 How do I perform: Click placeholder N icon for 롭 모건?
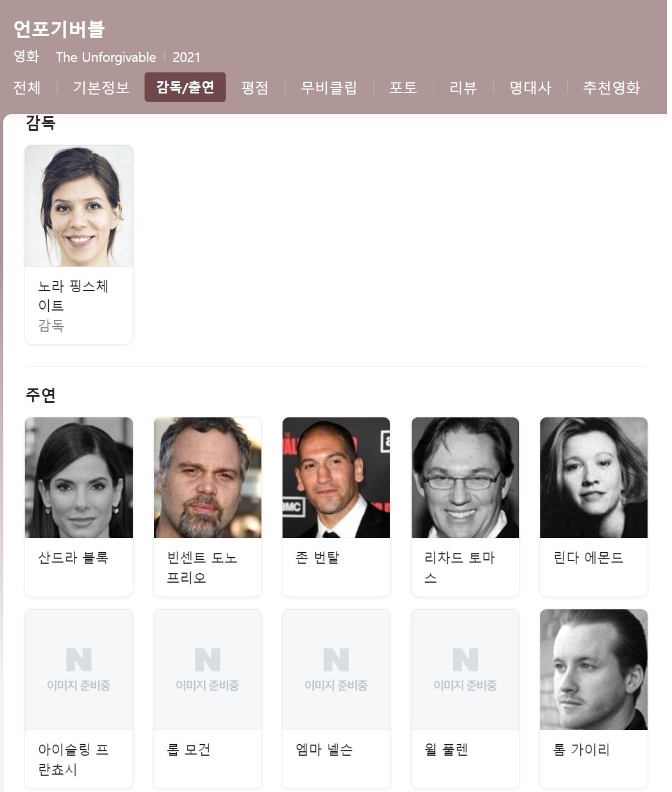(x=208, y=660)
